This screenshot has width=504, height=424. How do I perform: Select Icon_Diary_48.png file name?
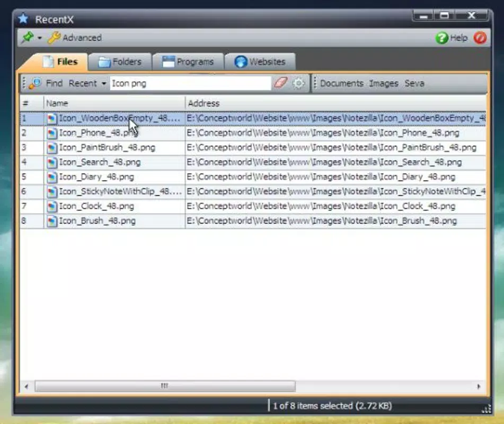pos(96,177)
